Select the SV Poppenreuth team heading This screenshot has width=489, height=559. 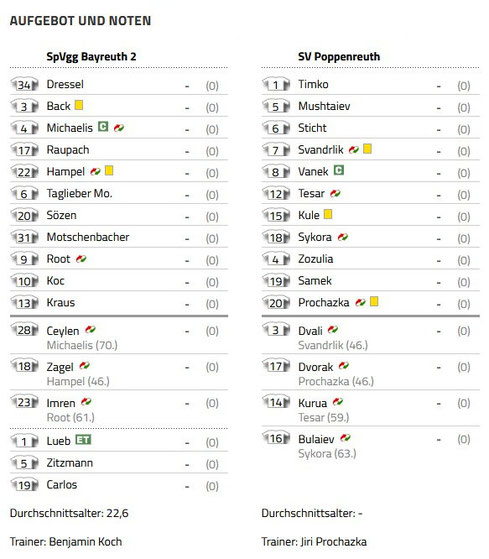(339, 57)
